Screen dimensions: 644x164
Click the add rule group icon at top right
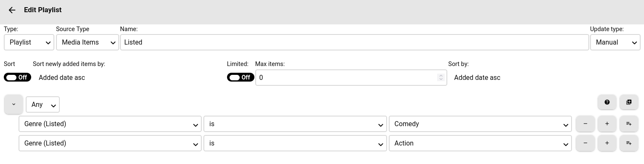pyautogui.click(x=629, y=102)
